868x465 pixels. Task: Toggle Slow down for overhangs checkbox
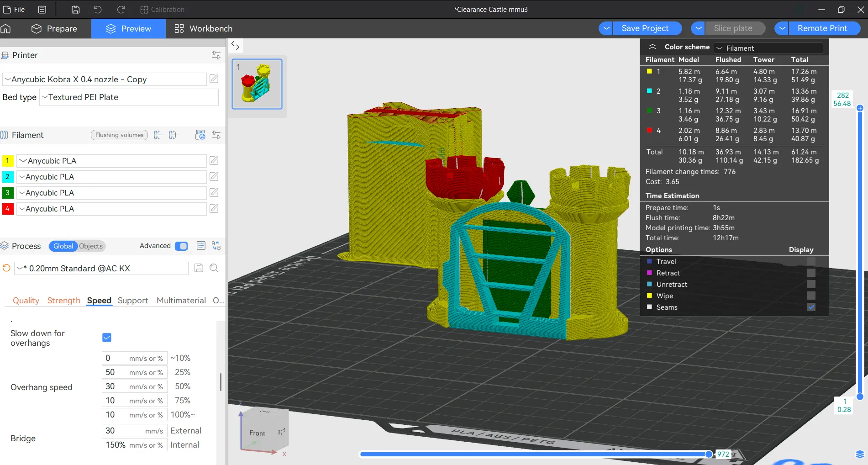[107, 338]
